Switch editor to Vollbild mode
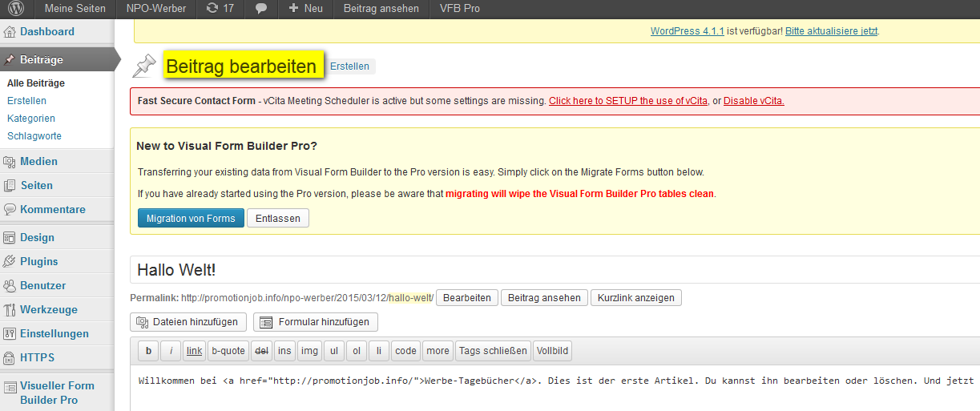 pyautogui.click(x=552, y=351)
